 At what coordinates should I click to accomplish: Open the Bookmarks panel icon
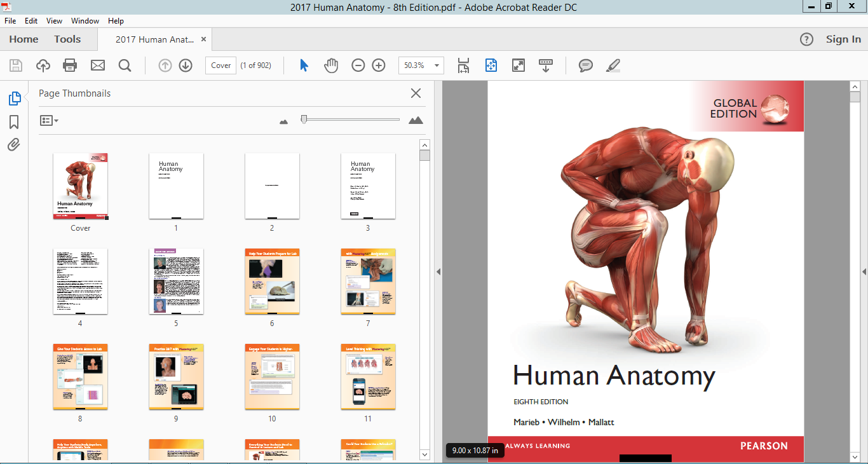coord(14,122)
